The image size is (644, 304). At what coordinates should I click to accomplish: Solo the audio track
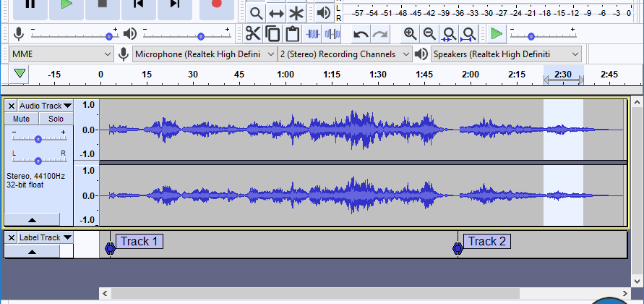56,119
